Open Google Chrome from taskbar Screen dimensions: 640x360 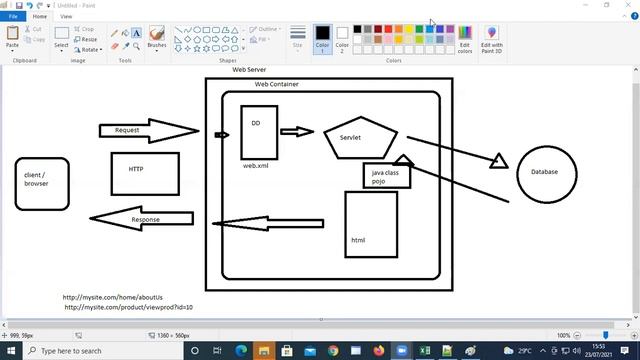333,351
